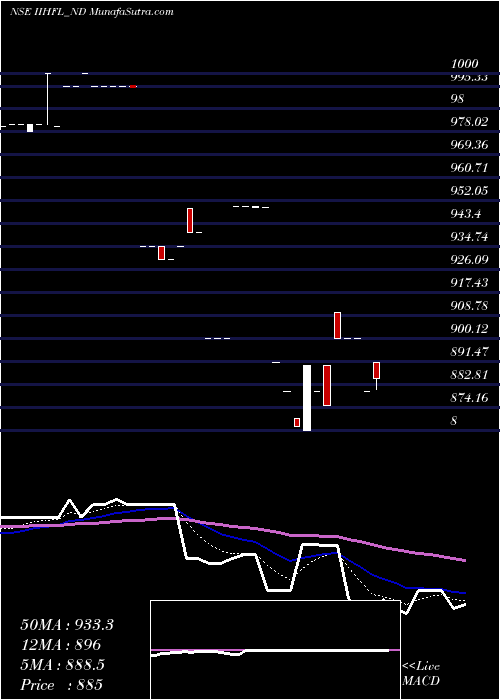Click the 1000 price axis label
The width and height of the screenshot is (500, 700).
point(464,63)
